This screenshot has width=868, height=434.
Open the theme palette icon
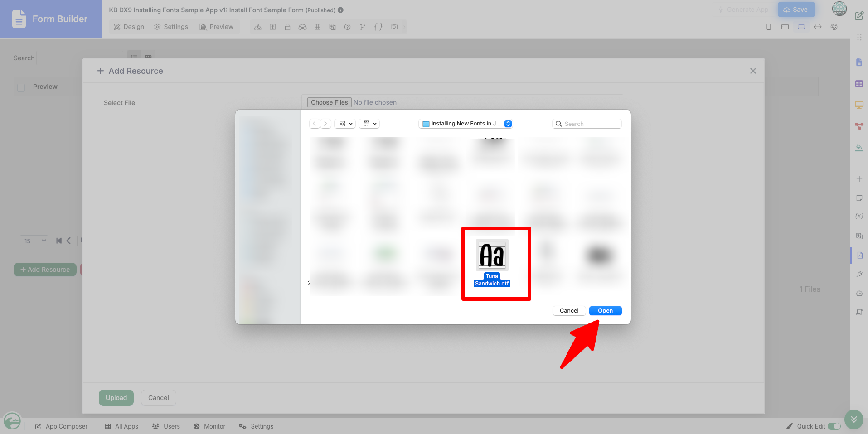click(x=834, y=27)
